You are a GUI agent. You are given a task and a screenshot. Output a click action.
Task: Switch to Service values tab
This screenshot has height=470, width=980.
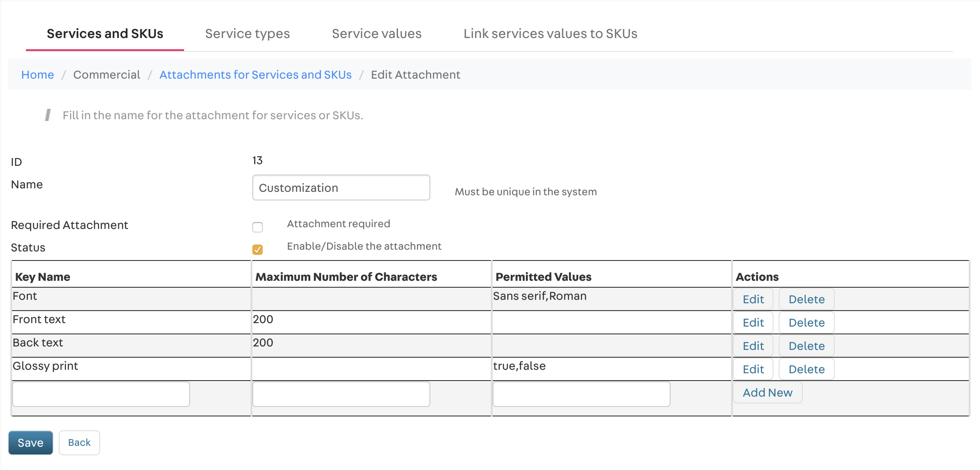point(376,34)
